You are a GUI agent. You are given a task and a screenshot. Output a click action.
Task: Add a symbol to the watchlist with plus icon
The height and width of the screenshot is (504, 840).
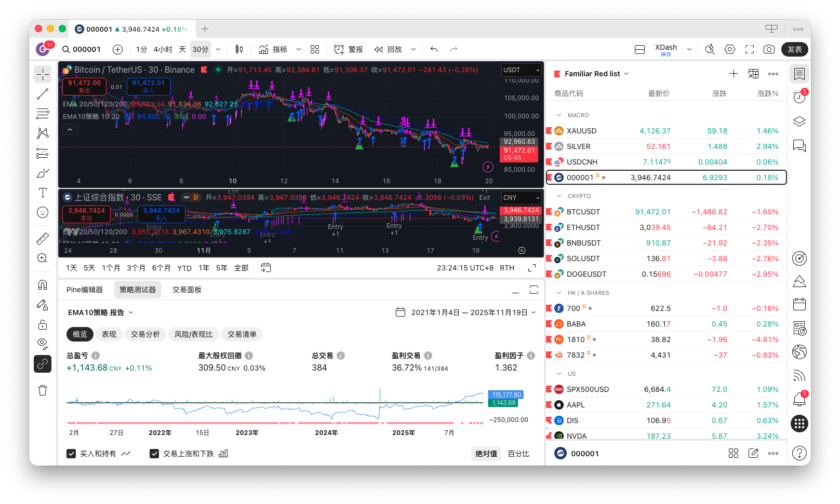[x=734, y=74]
